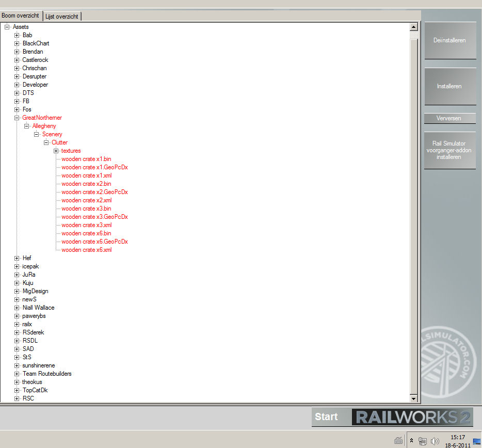Expand the Developer folder

(x=17, y=85)
